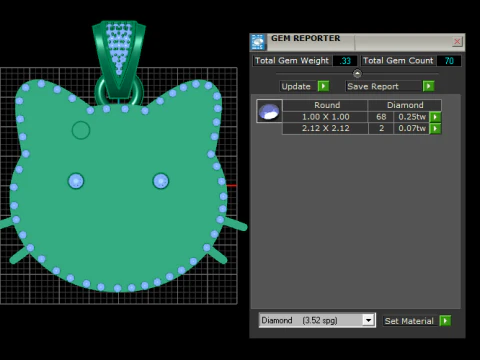The image size is (480, 360).
Task: Click the green arrow beside Save Report
Action: 428,86
